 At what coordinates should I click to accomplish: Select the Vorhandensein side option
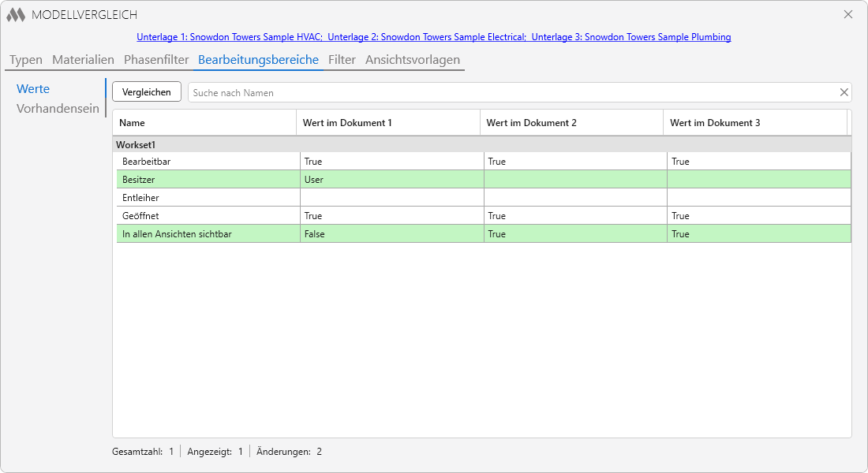[58, 109]
